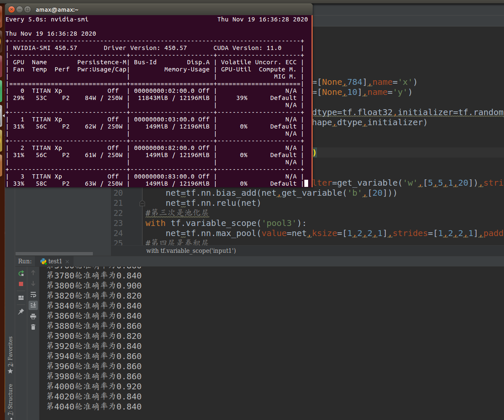Click console line 第3780轮准确率为0.840
The height and width of the screenshot is (420, 504).
coord(94,276)
